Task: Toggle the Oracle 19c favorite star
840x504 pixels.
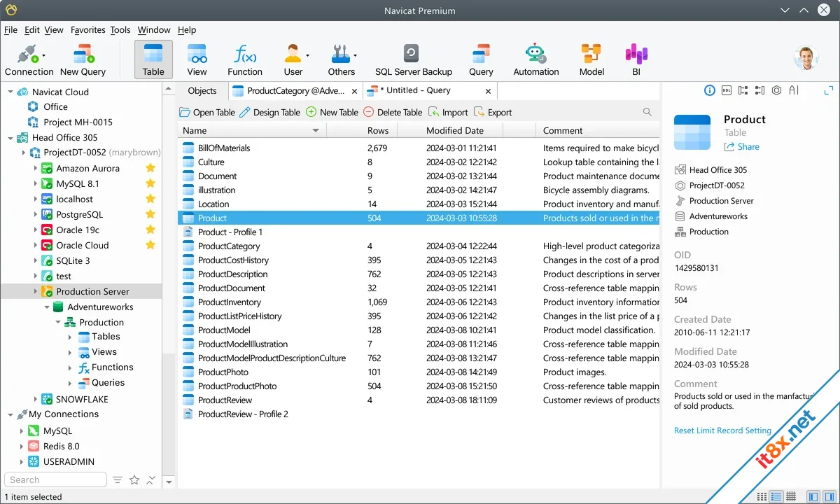Action: click(x=150, y=230)
